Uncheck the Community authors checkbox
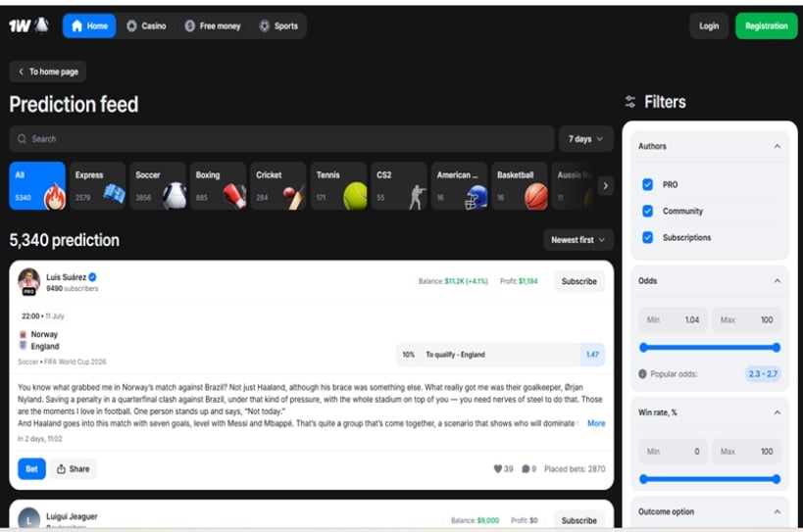803x532 pixels. 648,211
